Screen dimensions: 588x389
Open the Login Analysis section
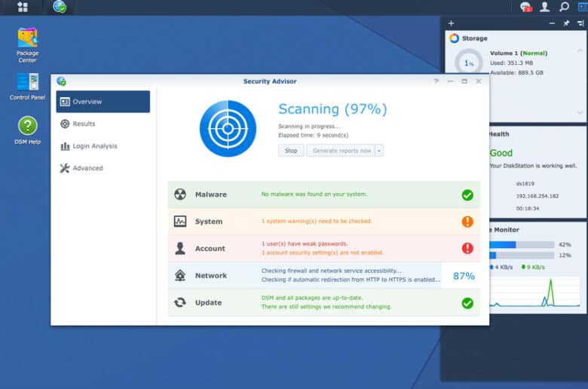pos(103,146)
